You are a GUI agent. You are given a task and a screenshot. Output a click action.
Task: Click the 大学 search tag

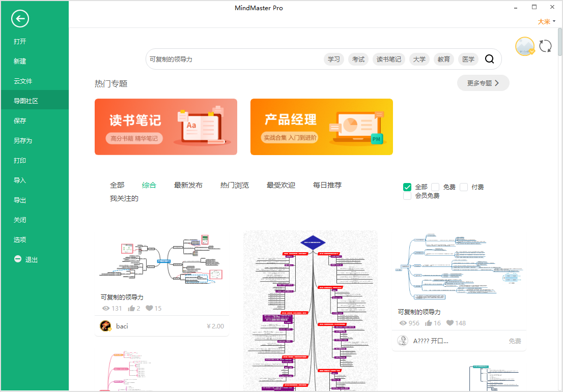tap(419, 59)
